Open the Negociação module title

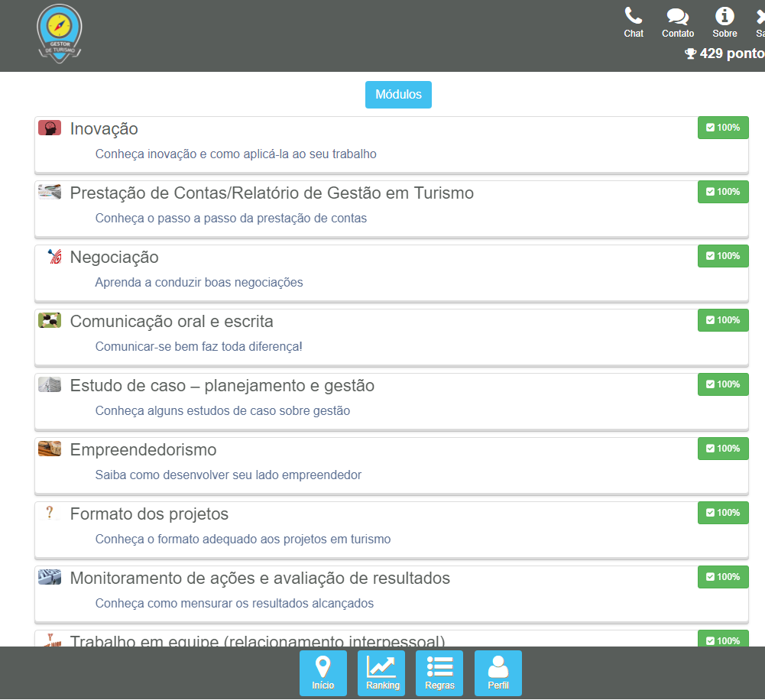point(114,257)
